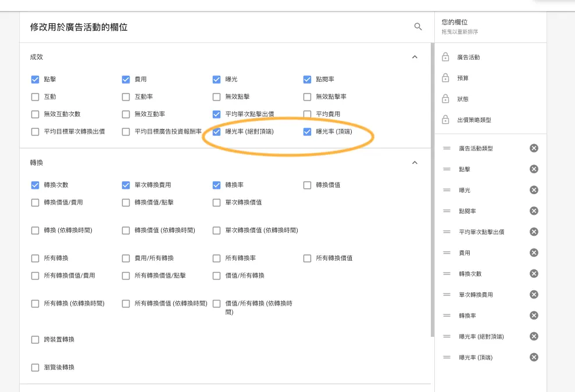This screenshot has height=392, width=575.
Task: Select the 平均費用 checkbox
Action: [x=308, y=114]
